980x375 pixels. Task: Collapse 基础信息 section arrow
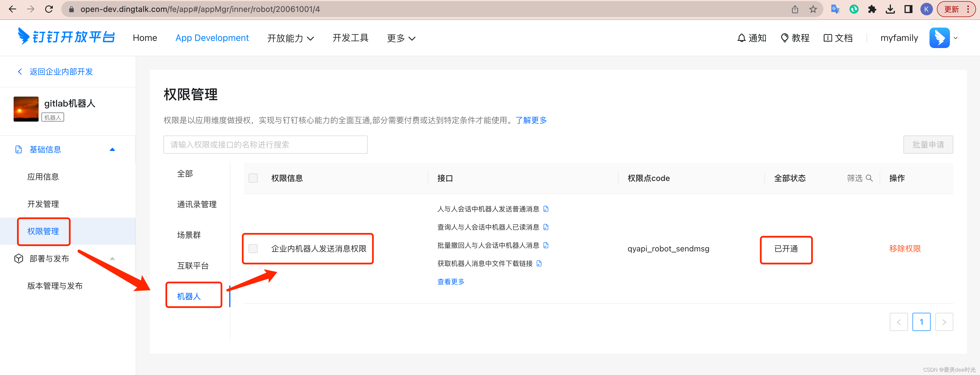coord(112,149)
